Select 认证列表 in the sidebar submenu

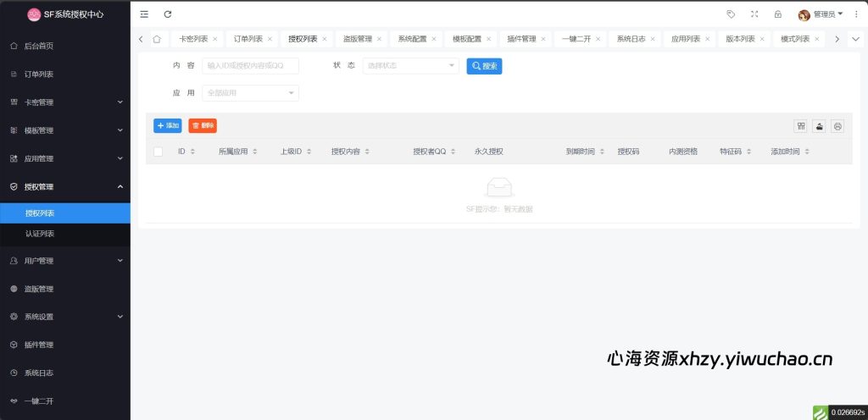65,234
